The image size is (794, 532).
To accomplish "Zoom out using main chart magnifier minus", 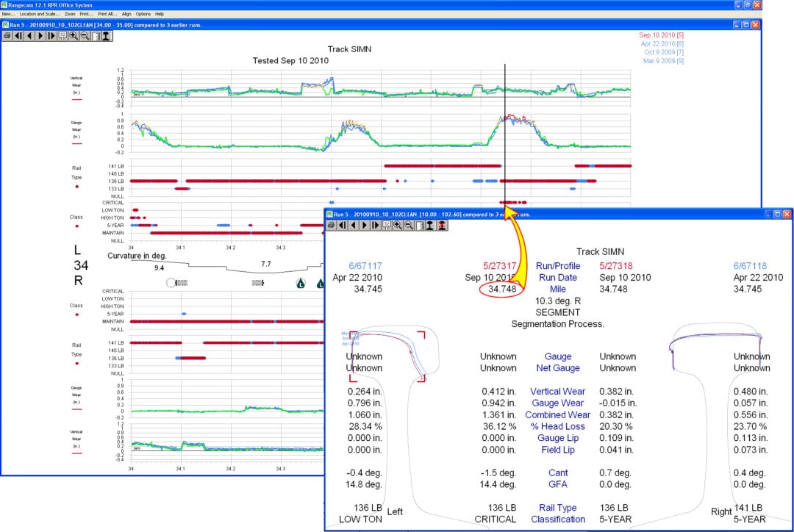I will [85, 35].
